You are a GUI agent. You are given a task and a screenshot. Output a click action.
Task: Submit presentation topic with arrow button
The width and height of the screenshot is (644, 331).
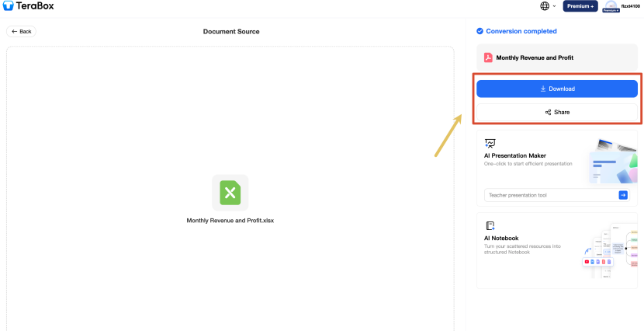point(623,195)
